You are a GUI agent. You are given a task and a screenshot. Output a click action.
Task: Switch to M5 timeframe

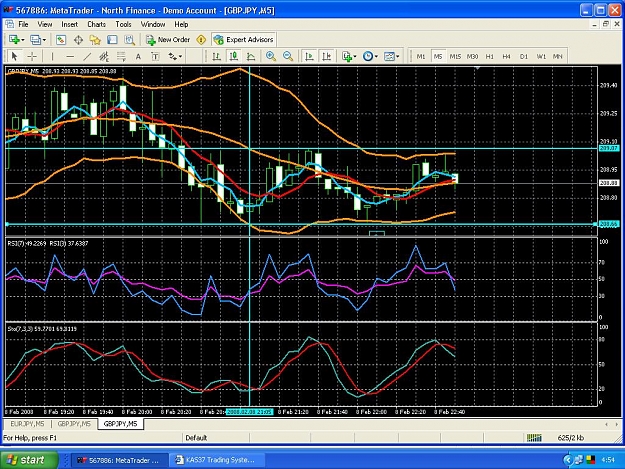coord(438,57)
